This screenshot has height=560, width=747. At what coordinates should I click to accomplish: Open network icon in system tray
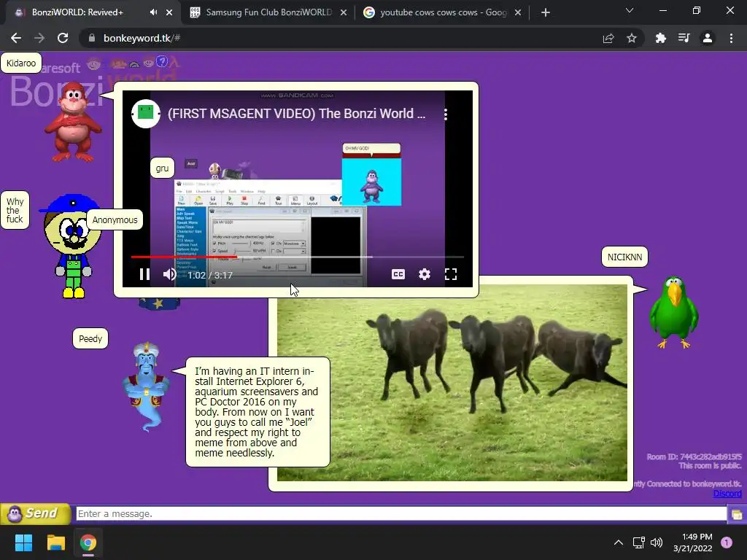[x=638, y=542]
